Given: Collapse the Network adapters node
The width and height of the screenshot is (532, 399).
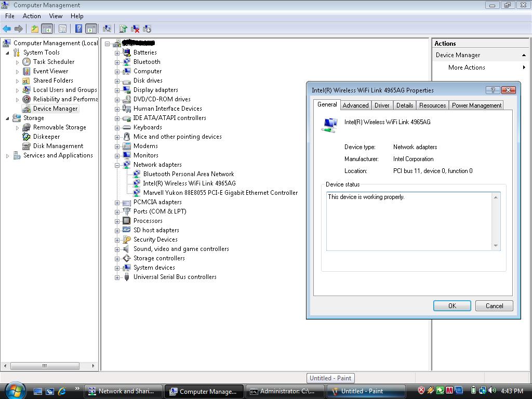Looking at the screenshot, I should [x=117, y=165].
